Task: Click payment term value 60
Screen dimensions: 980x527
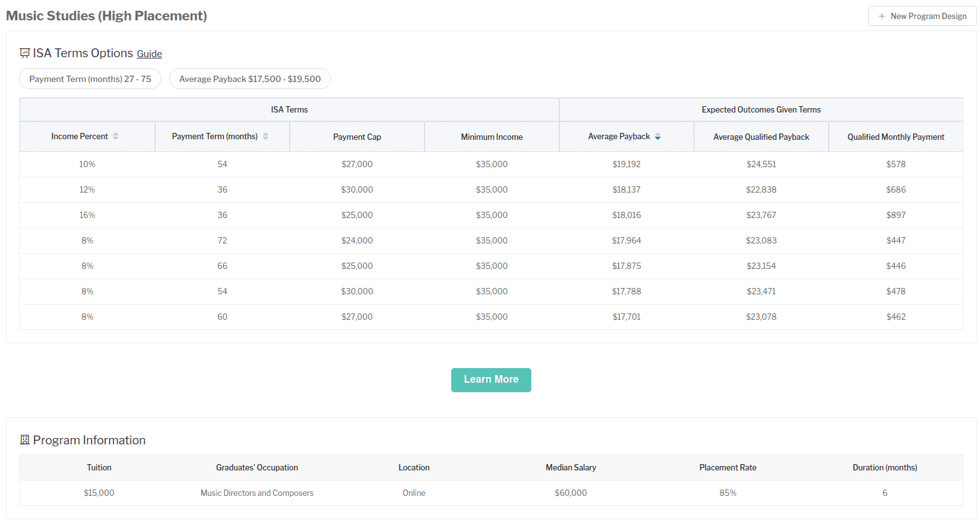Action: 222,317
